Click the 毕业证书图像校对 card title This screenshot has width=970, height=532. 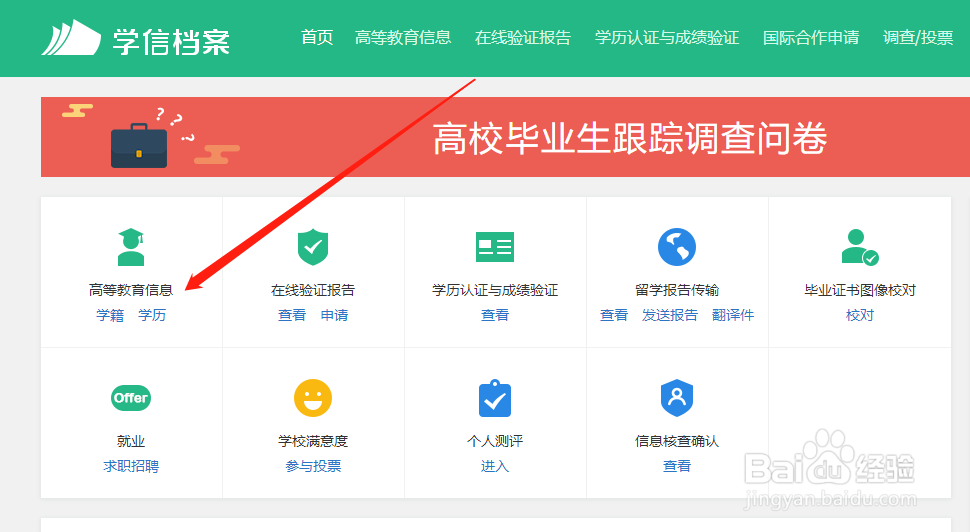click(x=860, y=290)
